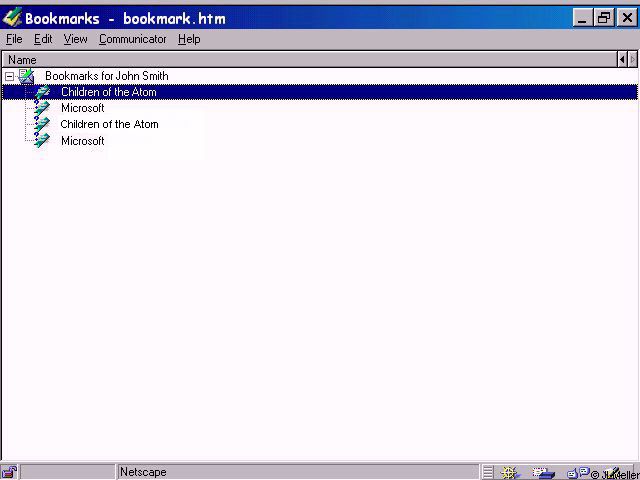
Task: Click the security padlock in status bar
Action: point(10,472)
